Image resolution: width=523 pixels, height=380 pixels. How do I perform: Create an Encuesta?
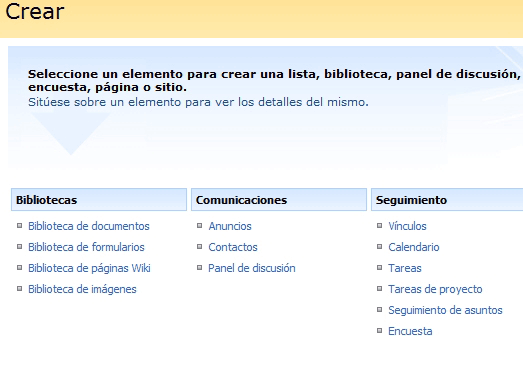(410, 331)
